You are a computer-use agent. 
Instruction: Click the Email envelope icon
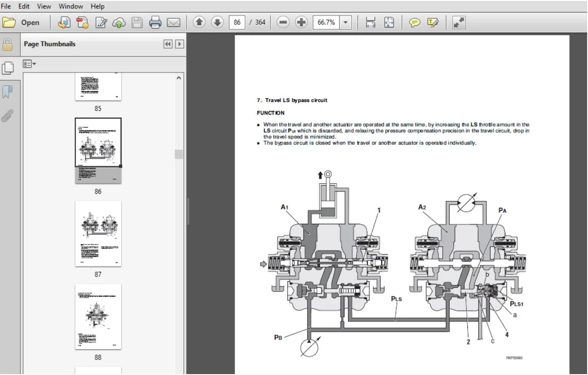173,23
